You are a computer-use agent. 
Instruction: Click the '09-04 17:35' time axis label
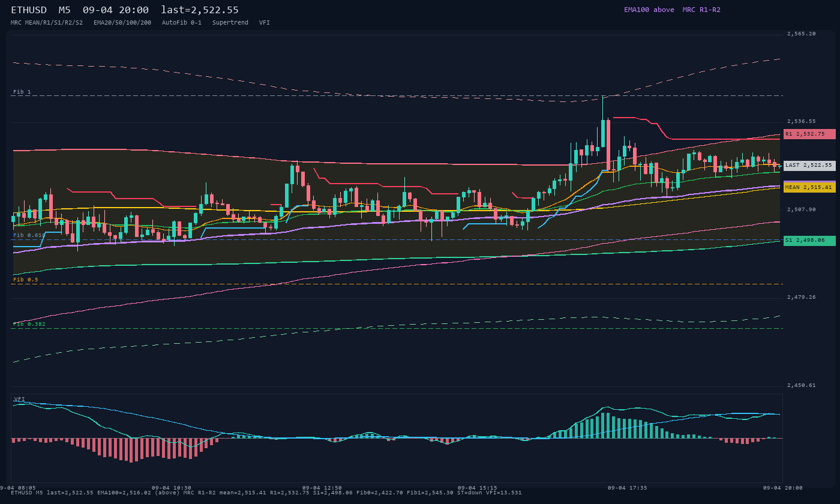point(628,488)
